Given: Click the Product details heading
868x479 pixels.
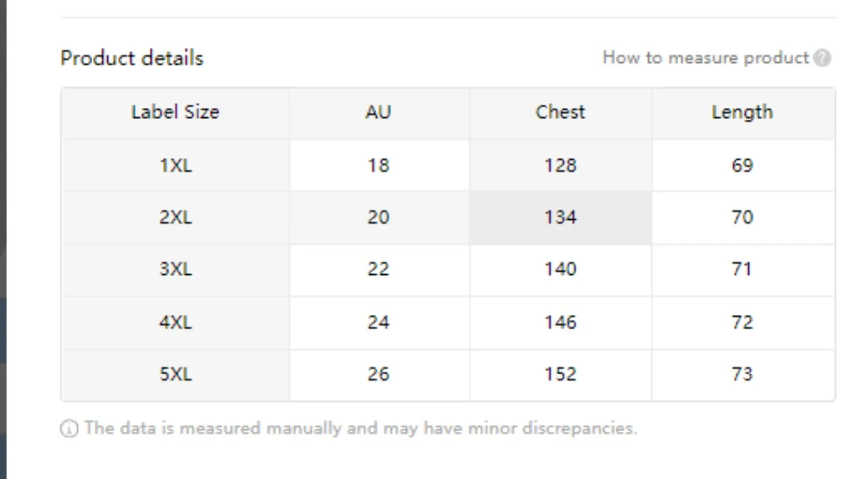Looking at the screenshot, I should pos(132,58).
